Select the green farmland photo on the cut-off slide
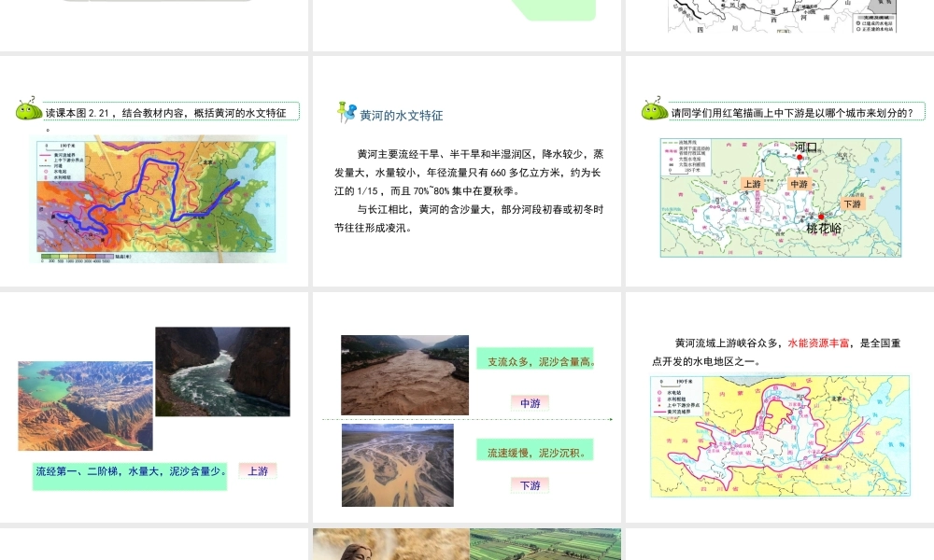The image size is (934, 560). pyautogui.click(x=545, y=544)
